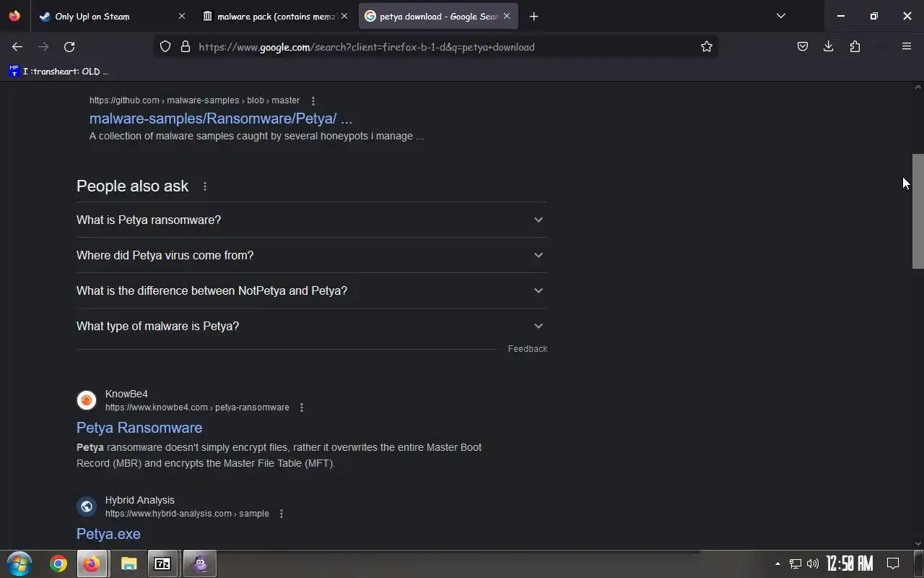The height and width of the screenshot is (578, 924).
Task: Click the Feedback link
Action: [x=528, y=349]
